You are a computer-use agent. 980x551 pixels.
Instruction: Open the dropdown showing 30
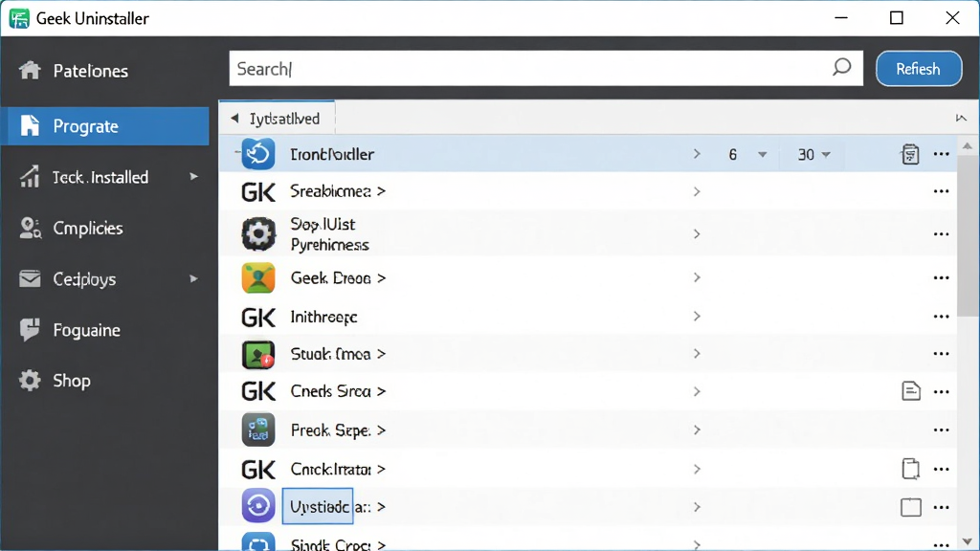[x=813, y=154]
